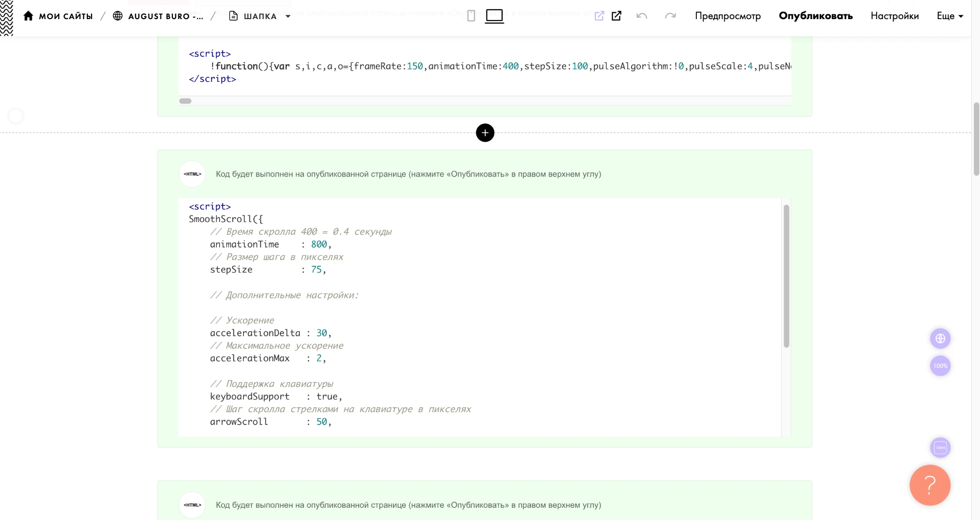The image size is (980, 520).
Task: Add new block with plus button
Action: 485,133
